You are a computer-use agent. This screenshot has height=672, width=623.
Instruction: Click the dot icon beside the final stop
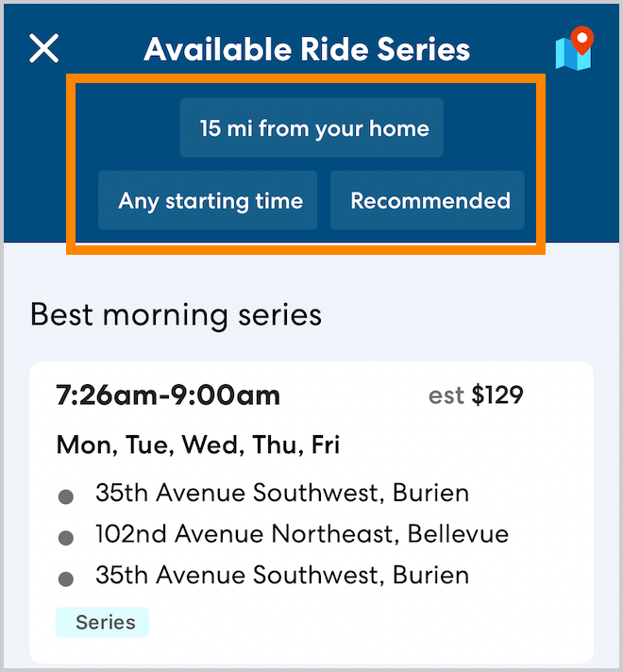[66, 580]
